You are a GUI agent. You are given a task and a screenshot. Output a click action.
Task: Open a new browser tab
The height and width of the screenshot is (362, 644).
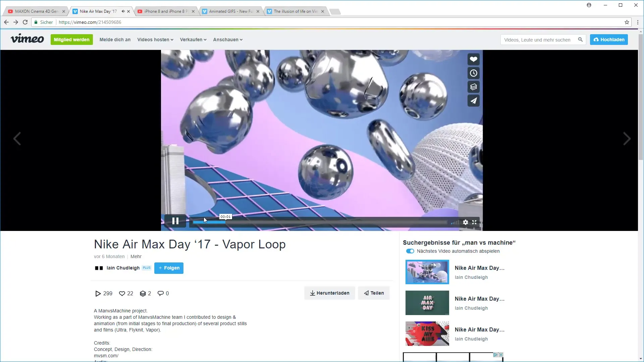(x=335, y=11)
